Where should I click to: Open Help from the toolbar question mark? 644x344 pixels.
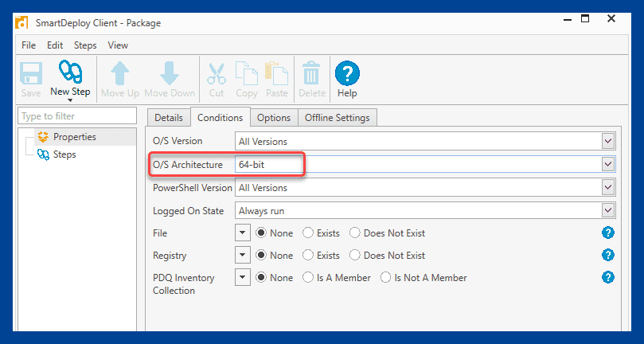point(347,73)
